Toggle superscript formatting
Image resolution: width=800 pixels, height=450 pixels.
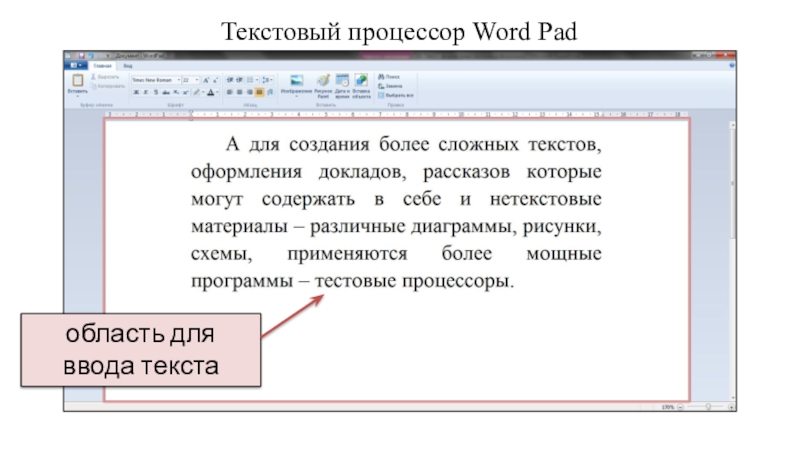coord(186,92)
